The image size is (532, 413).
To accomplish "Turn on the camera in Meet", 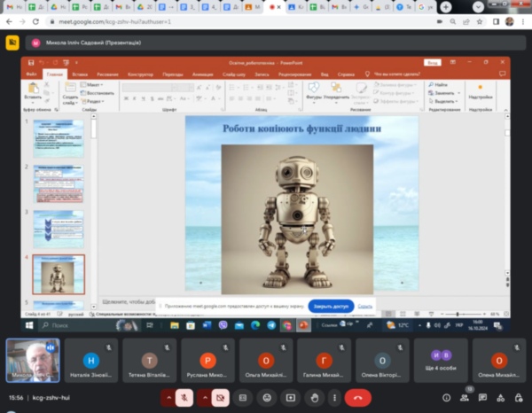I will point(221,398).
